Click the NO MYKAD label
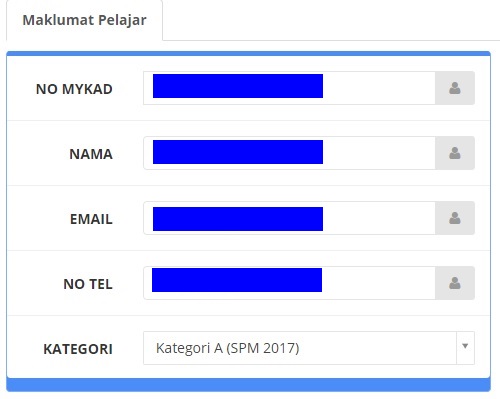The height and width of the screenshot is (399, 500). pyautogui.click(x=74, y=89)
